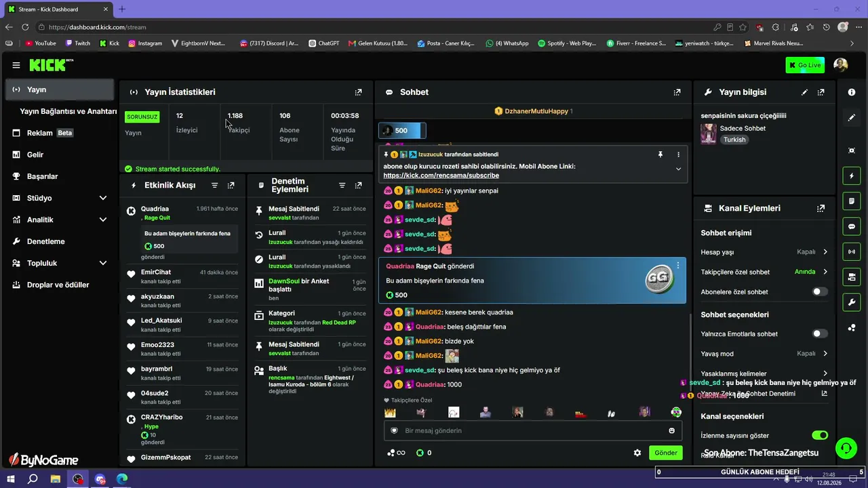868x488 pixels.
Task: Toggle the broadcast stats widget icon in rail
Action: point(852,251)
